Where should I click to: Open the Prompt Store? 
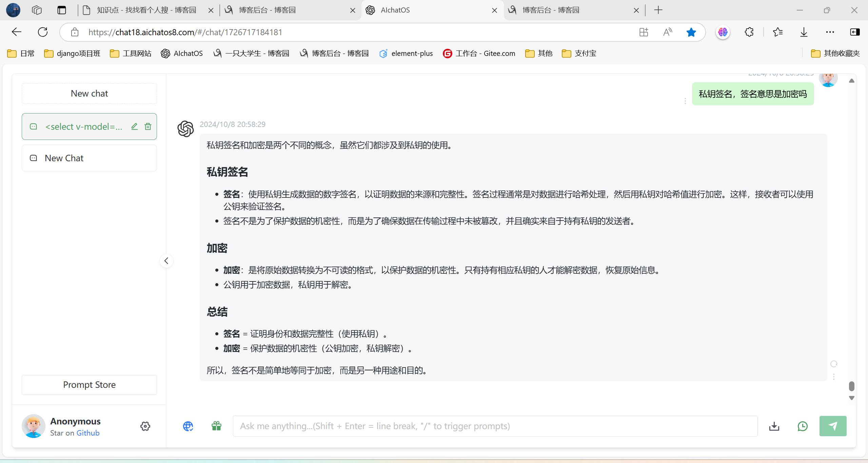(x=89, y=385)
